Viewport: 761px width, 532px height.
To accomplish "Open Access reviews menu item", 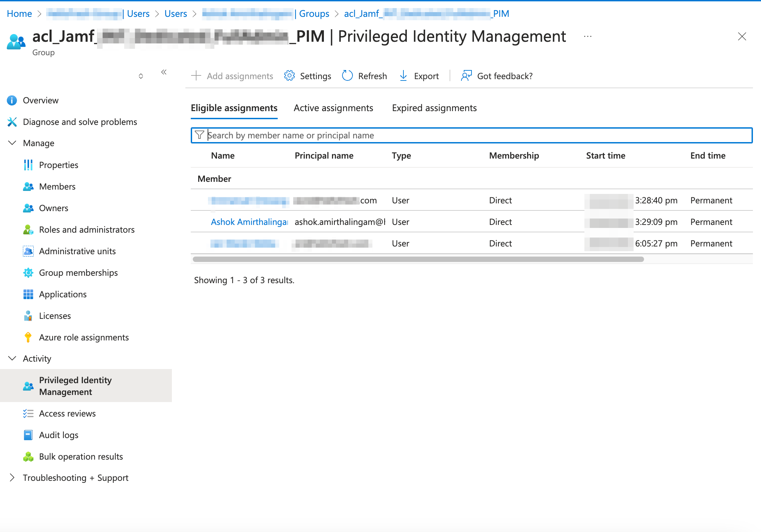I will [67, 413].
